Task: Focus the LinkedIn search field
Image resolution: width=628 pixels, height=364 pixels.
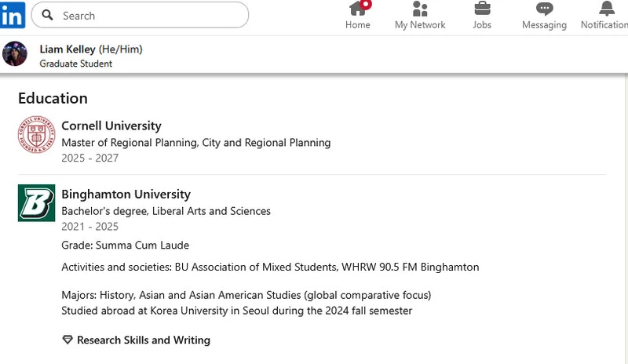Action: tap(140, 15)
